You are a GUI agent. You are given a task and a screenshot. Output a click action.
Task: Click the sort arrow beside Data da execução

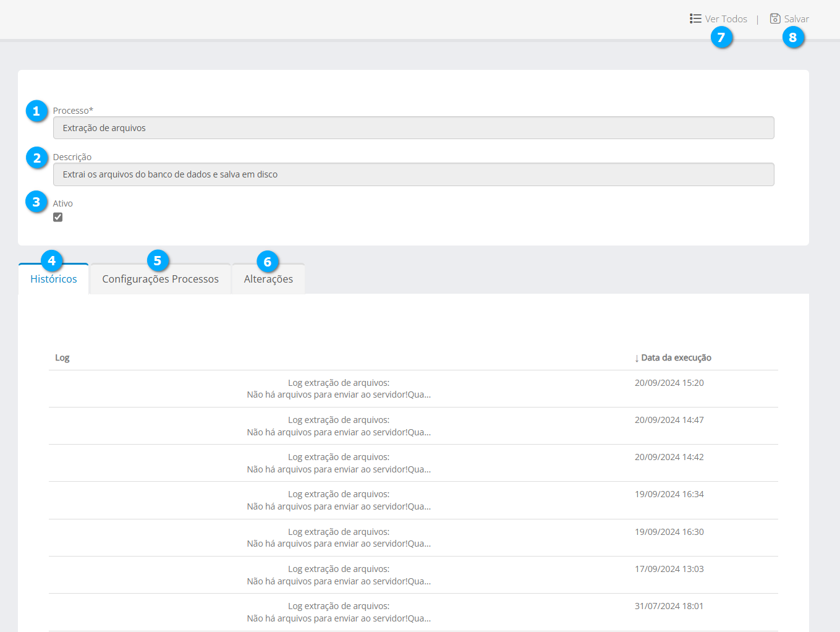click(637, 358)
